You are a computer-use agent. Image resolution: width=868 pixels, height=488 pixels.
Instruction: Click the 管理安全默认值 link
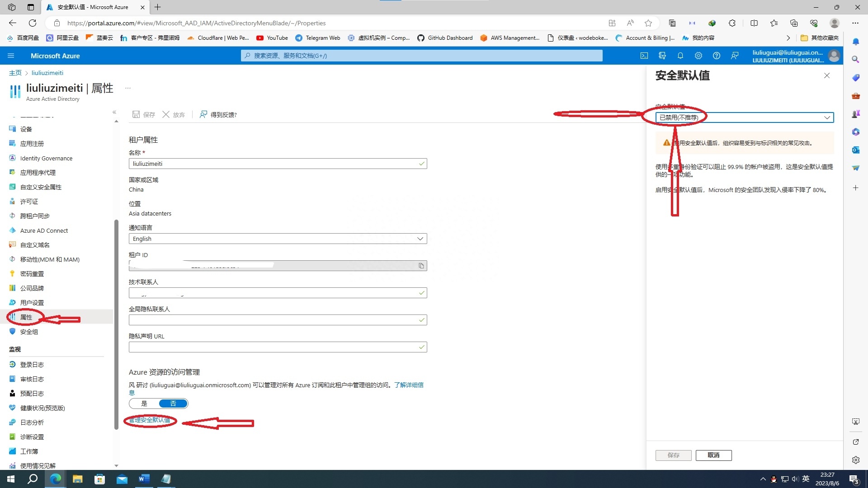(150, 420)
